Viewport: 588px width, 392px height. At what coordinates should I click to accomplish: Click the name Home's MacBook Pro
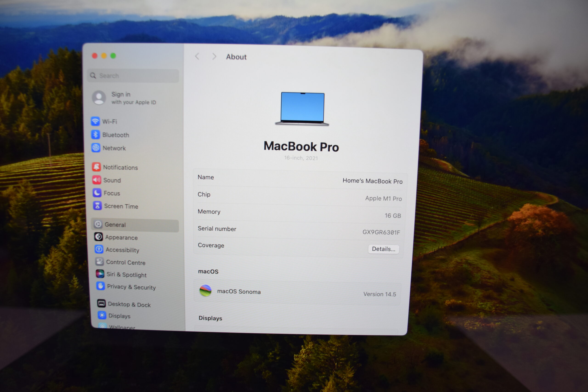373,181
